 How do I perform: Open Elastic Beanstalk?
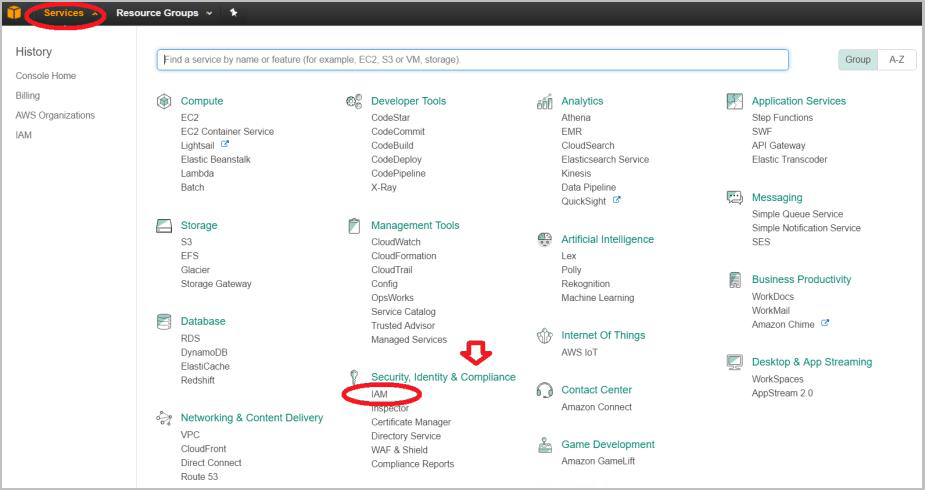(216, 159)
